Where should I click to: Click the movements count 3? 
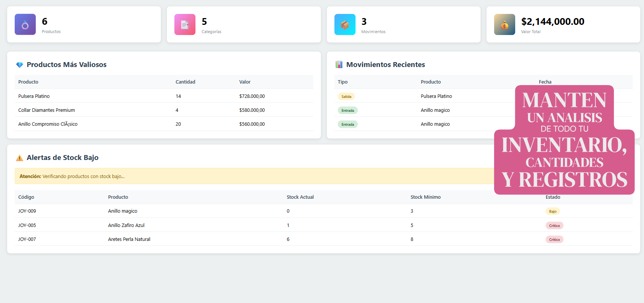pos(364,21)
